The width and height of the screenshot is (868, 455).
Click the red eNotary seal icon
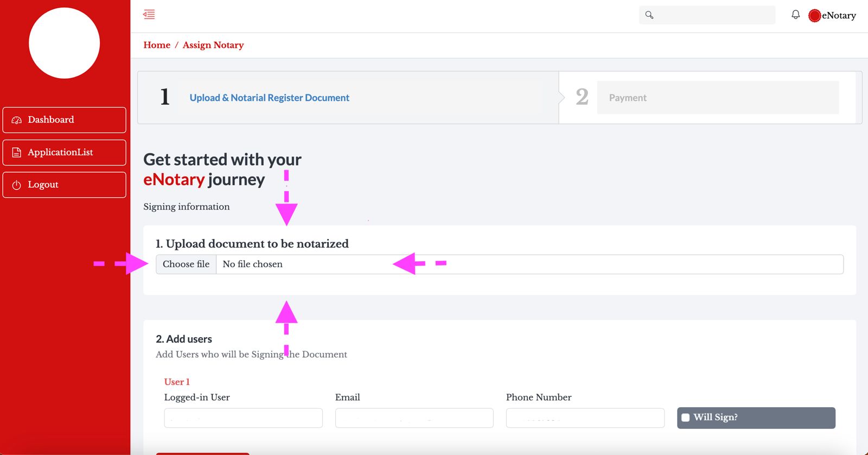point(814,16)
